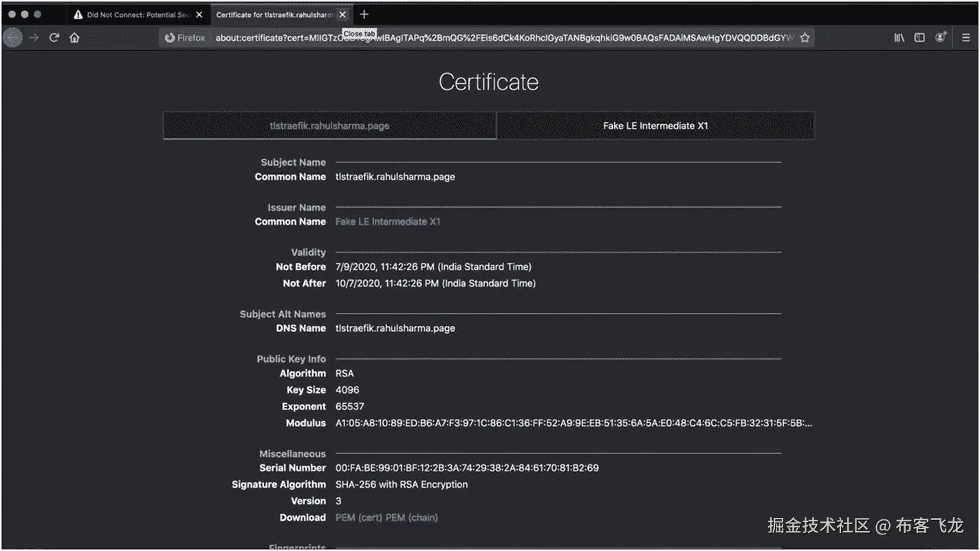This screenshot has width=980, height=551.
Task: Click the Algorithm value RSA
Action: [x=345, y=373]
